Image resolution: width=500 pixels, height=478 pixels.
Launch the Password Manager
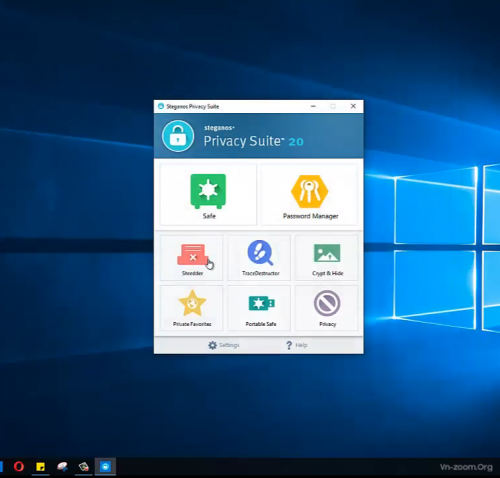click(310, 195)
